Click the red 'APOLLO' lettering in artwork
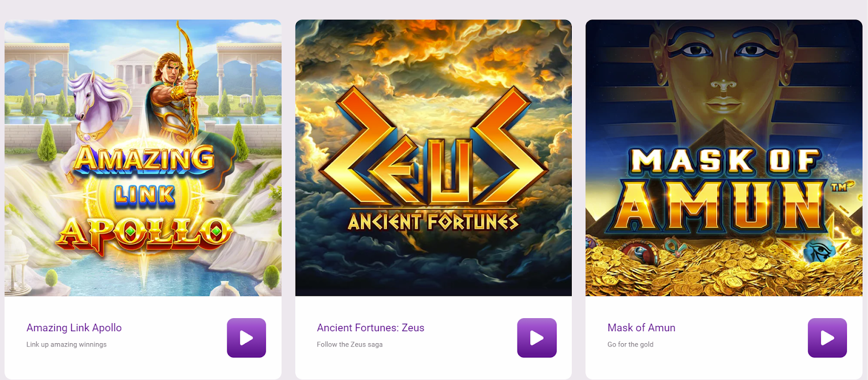This screenshot has width=868, height=380. pyautogui.click(x=144, y=234)
